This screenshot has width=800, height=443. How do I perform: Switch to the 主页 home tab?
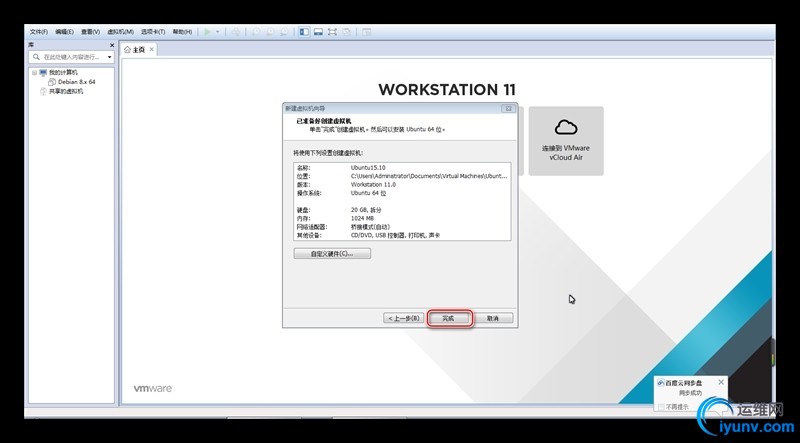coord(138,50)
